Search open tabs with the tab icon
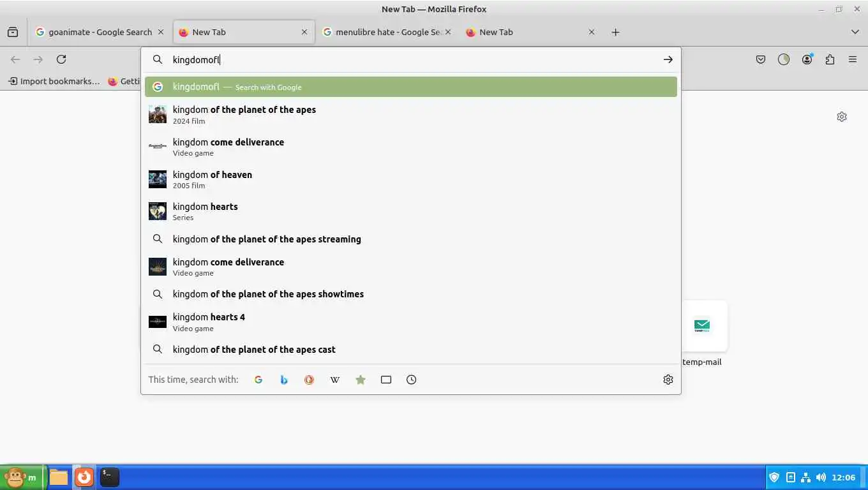This screenshot has width=868, height=490. [x=386, y=380]
